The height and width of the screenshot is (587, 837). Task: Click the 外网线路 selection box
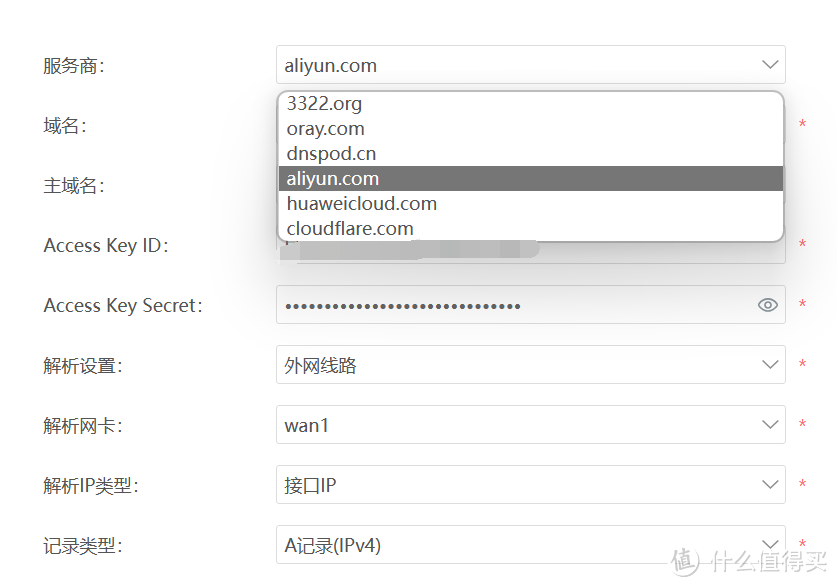(531, 364)
